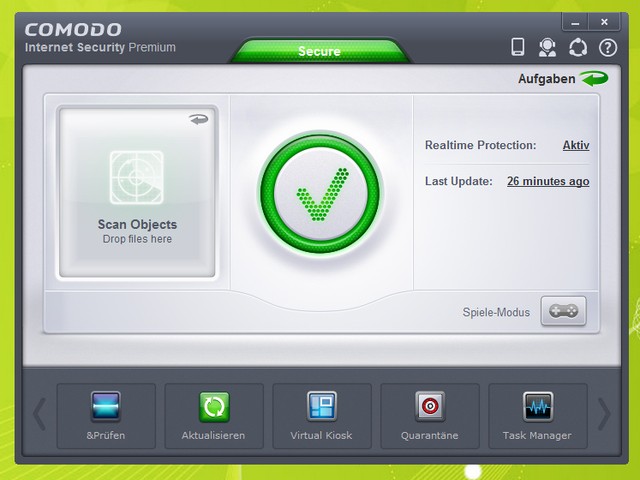Click the Secure status tab

[320, 51]
